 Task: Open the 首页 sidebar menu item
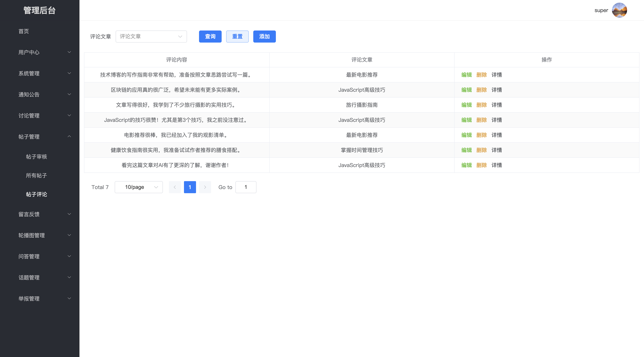coord(24,31)
